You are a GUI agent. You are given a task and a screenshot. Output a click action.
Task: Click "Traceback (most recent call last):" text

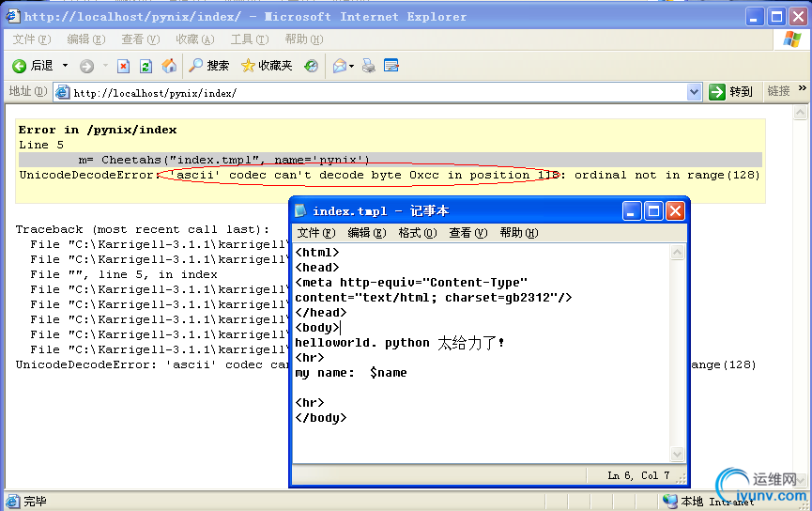[x=143, y=229]
